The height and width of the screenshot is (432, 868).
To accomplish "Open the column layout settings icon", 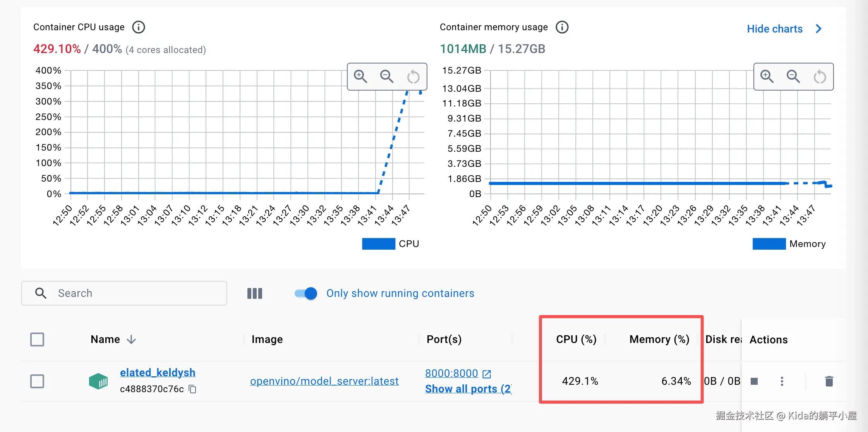I will [x=255, y=293].
